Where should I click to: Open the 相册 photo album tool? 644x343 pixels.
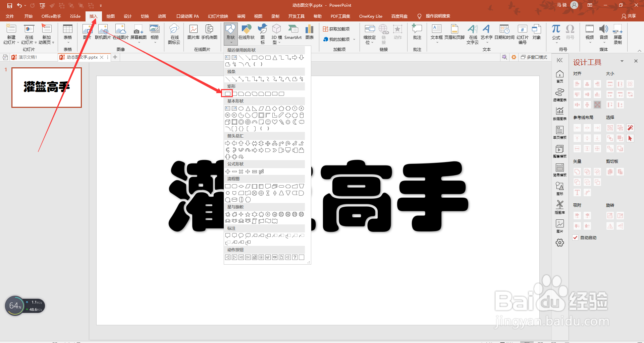coord(155,34)
